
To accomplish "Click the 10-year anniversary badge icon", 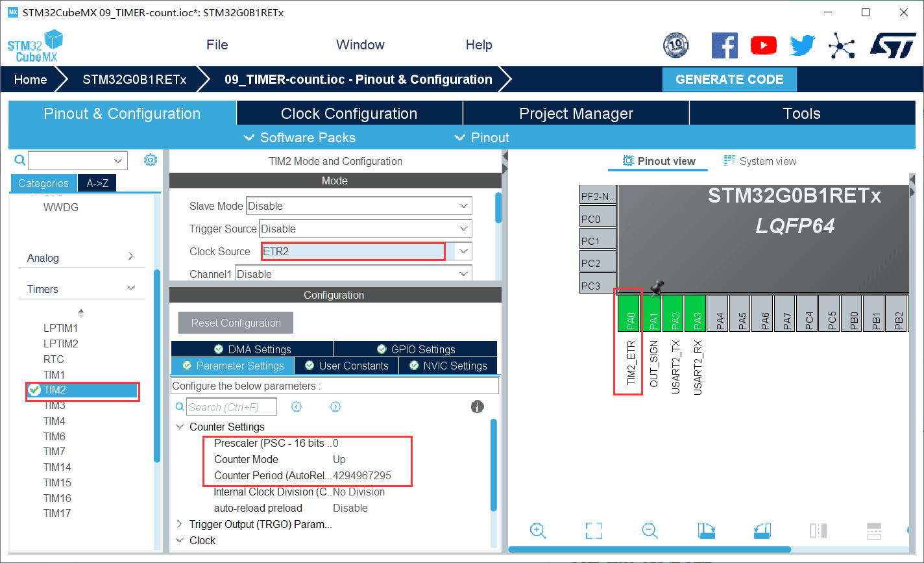I will (x=676, y=45).
